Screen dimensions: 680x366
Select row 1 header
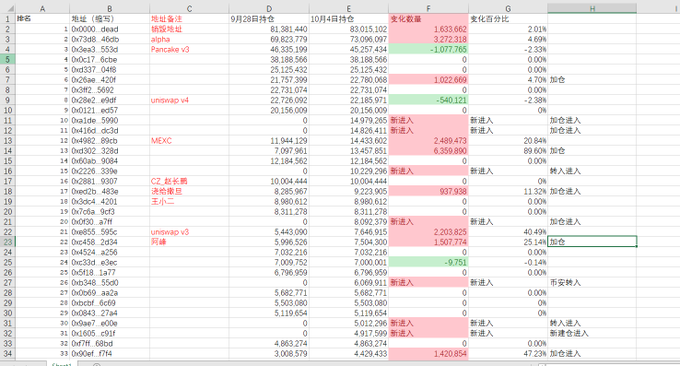(x=7, y=19)
